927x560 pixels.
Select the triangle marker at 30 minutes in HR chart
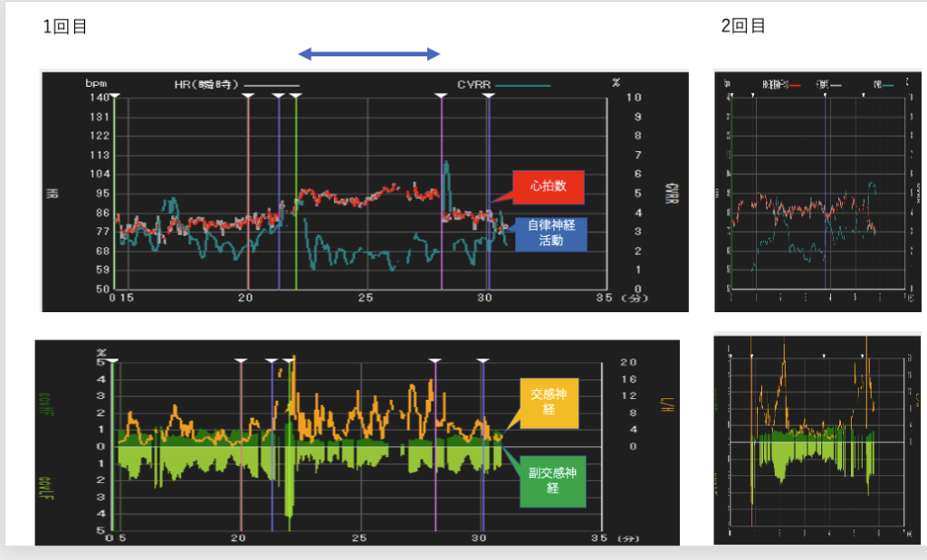[x=489, y=93]
